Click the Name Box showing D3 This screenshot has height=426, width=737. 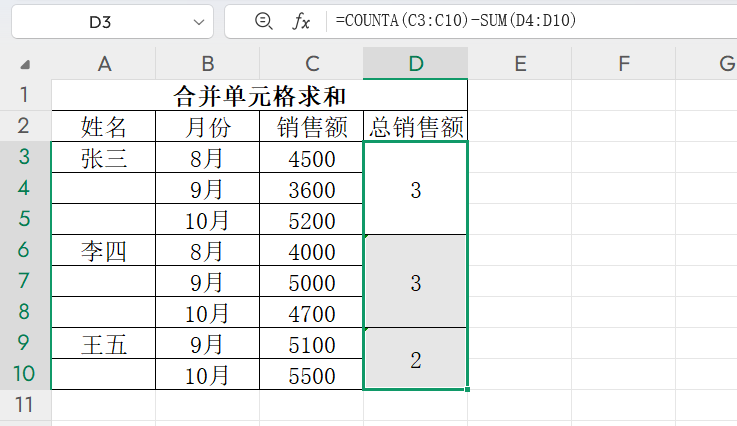pyautogui.click(x=100, y=22)
